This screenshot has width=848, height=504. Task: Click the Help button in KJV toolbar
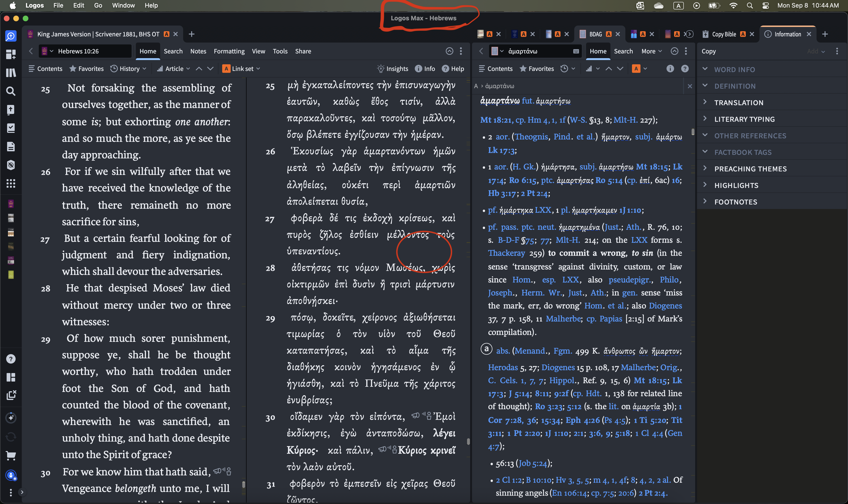[x=453, y=69]
